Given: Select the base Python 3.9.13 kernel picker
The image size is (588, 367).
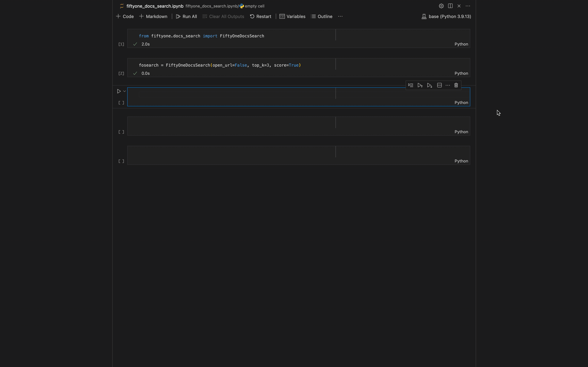Looking at the screenshot, I should [446, 16].
